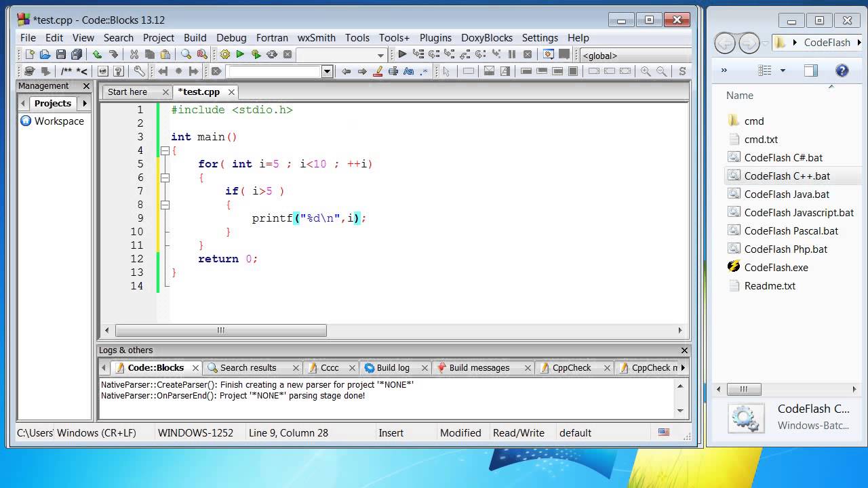Open the Build menu

tap(195, 38)
